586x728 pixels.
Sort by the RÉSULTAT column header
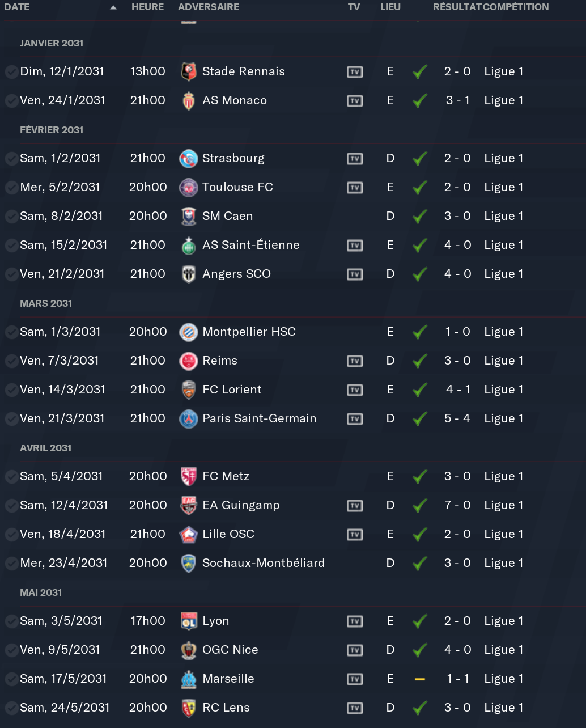point(457,7)
